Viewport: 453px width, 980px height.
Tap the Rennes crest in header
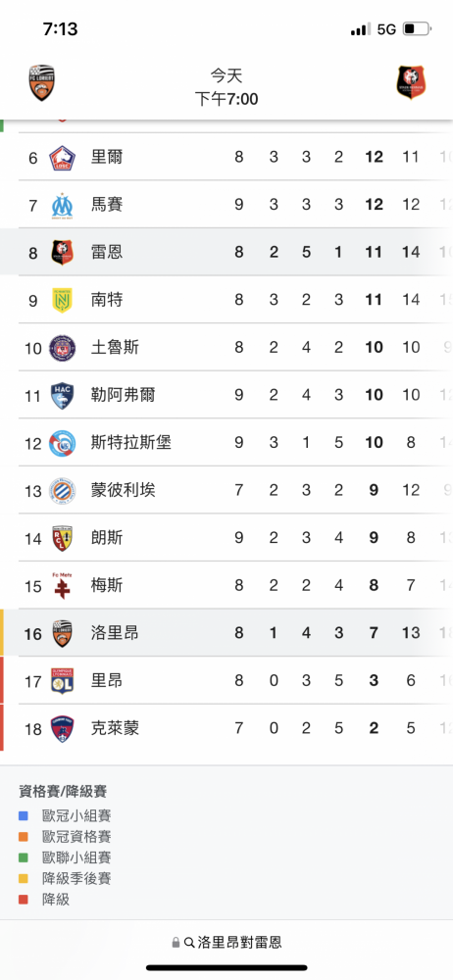click(x=411, y=83)
